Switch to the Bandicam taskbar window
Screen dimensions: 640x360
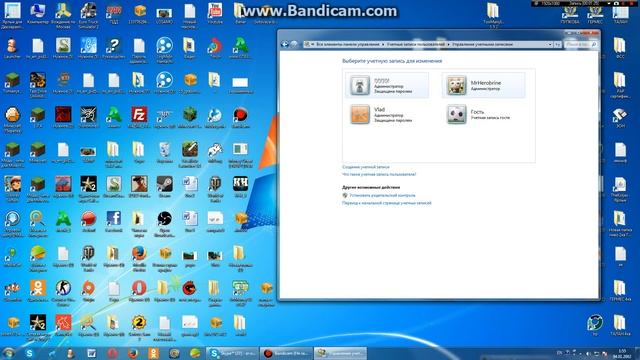tap(286, 353)
